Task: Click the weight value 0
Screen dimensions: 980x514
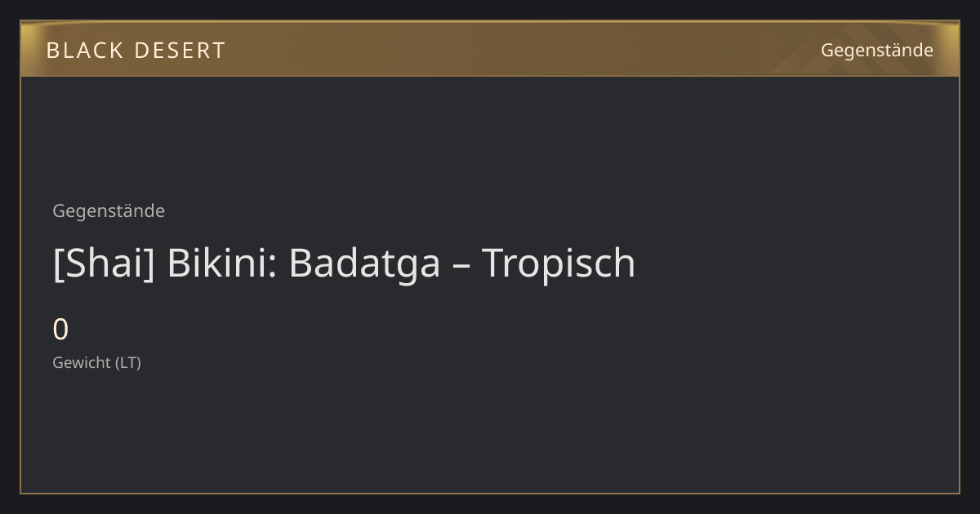Action: tap(60, 330)
